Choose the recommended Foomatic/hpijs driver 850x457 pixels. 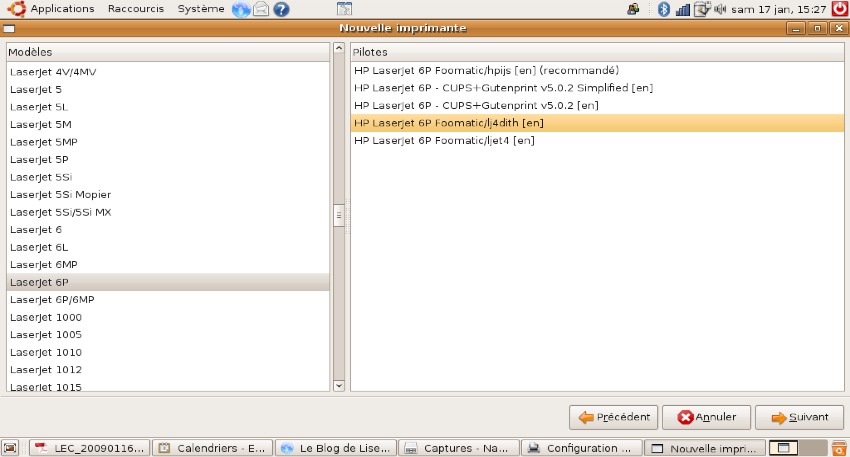point(486,71)
